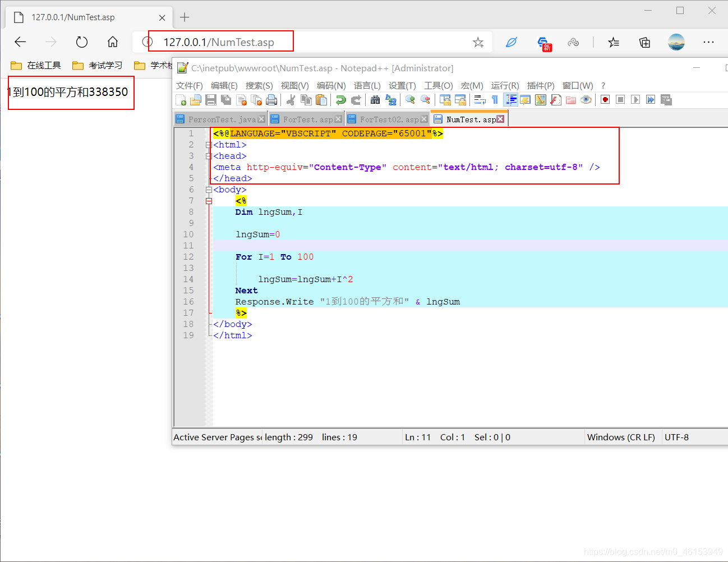This screenshot has width=728, height=562.
Task: Click the New file icon in Notepad++
Action: click(181, 100)
